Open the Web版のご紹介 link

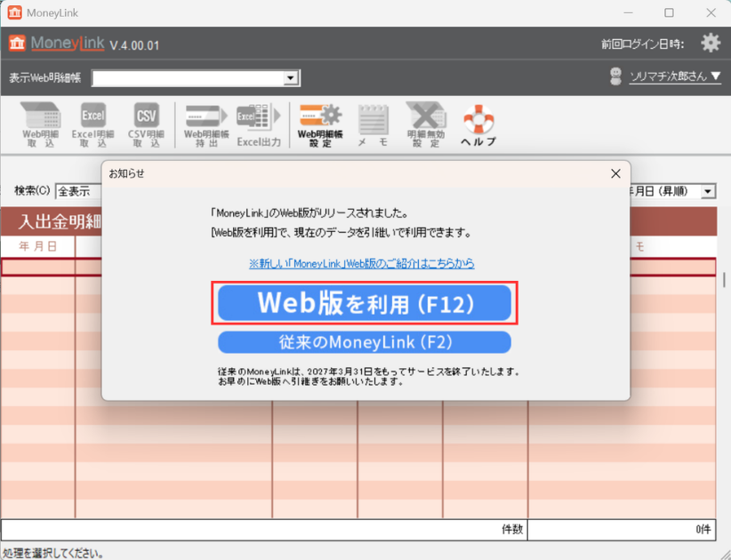[x=362, y=263]
